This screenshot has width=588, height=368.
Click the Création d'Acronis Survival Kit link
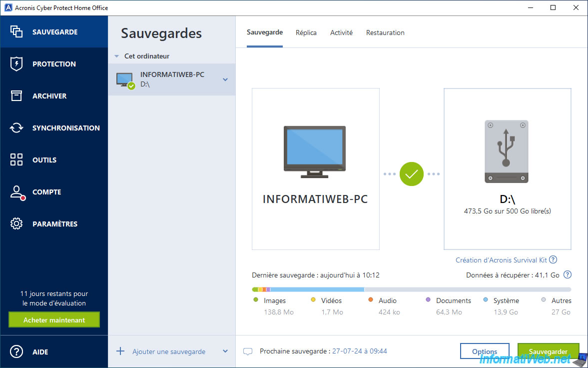pos(501,260)
